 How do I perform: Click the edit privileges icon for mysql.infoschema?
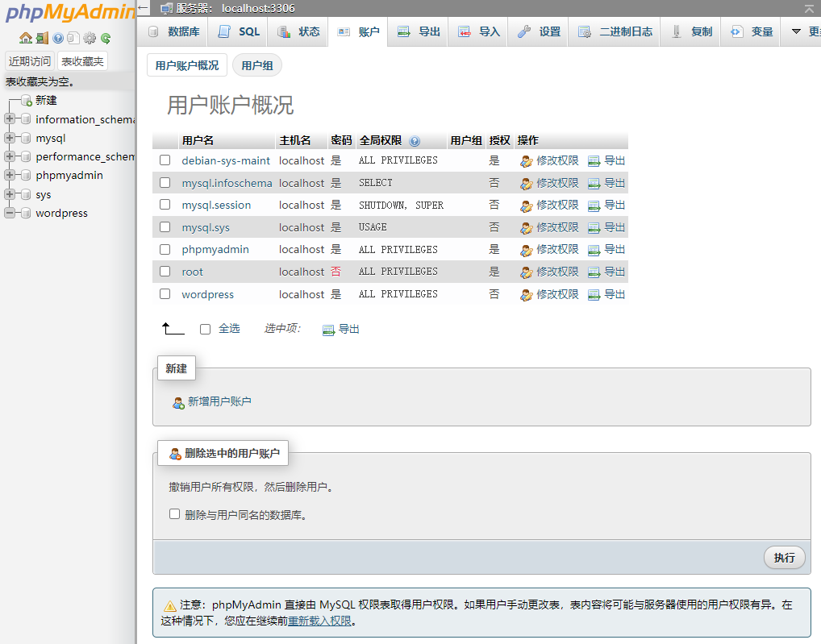pos(526,184)
